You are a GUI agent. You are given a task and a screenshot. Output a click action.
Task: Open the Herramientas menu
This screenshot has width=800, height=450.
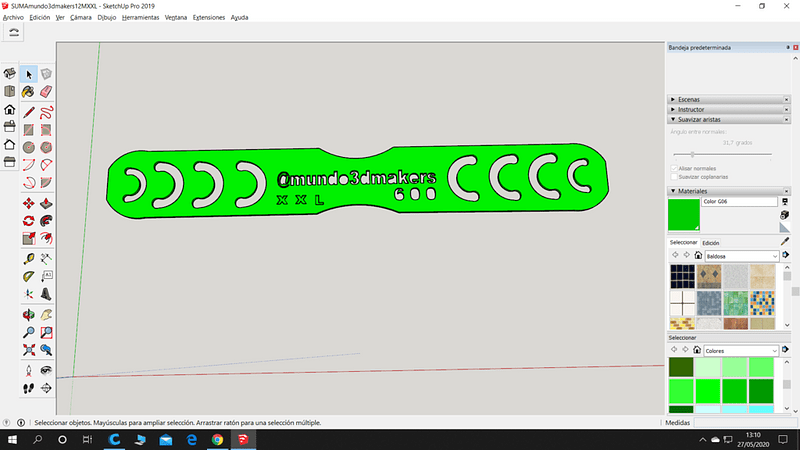(x=140, y=17)
